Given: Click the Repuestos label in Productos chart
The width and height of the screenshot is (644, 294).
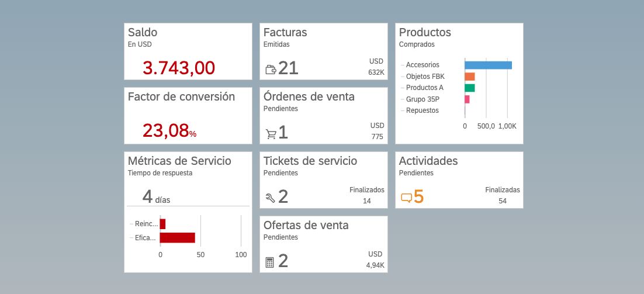Looking at the screenshot, I should (422, 110).
